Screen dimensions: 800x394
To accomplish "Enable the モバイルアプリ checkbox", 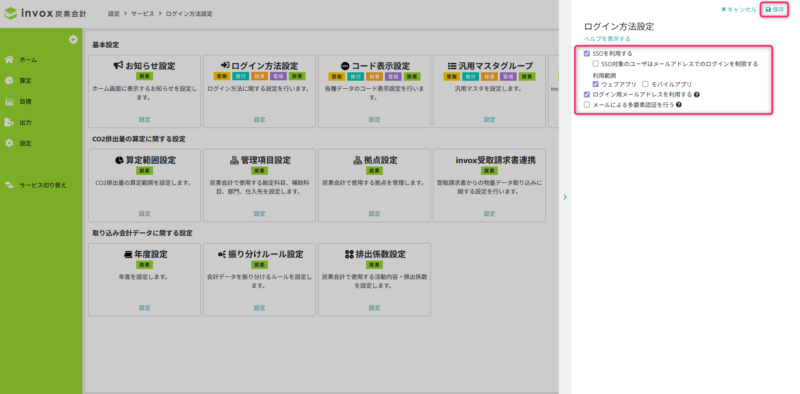I will pyautogui.click(x=645, y=84).
